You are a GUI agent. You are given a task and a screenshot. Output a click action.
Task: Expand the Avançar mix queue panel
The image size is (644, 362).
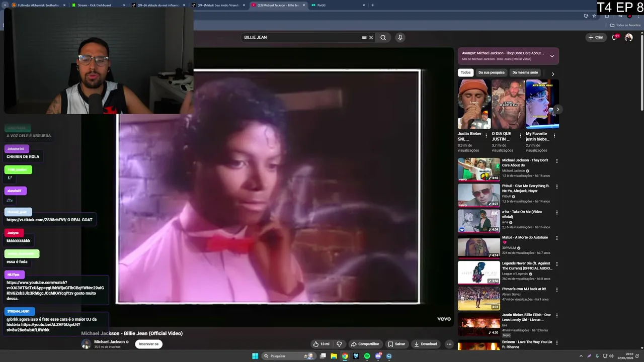(552, 56)
